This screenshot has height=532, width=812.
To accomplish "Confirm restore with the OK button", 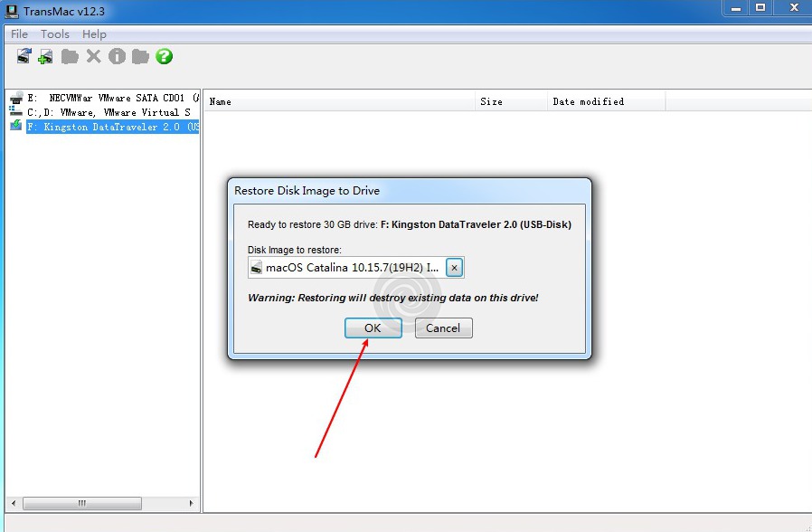I will [x=373, y=328].
